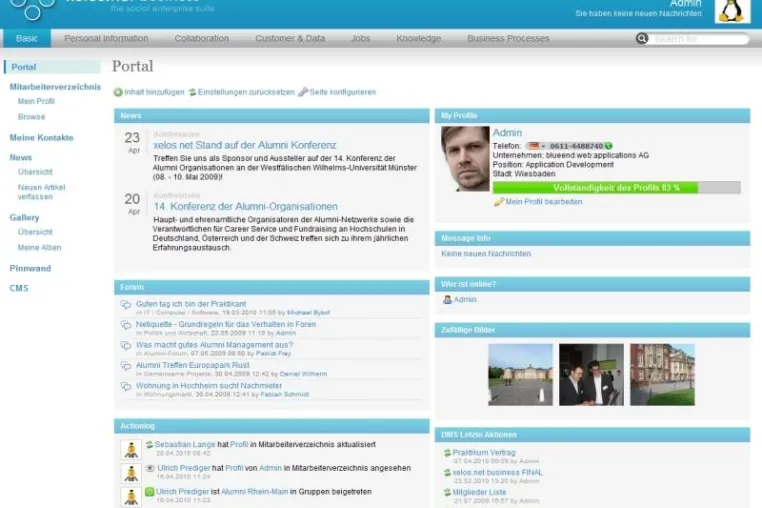
Task: Click the penguin avatar in the header
Action: (732, 11)
